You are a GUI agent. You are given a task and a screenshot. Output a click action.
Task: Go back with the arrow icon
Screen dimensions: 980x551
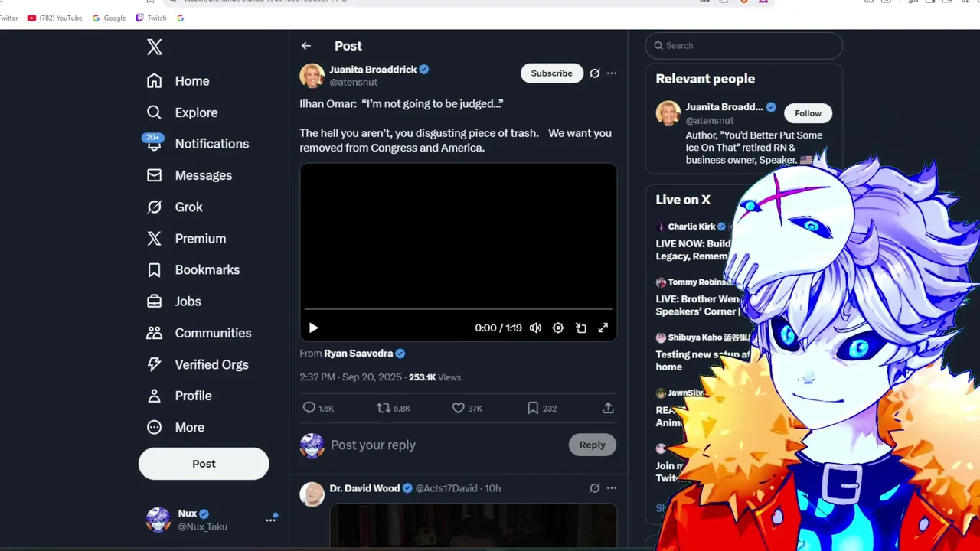[306, 46]
